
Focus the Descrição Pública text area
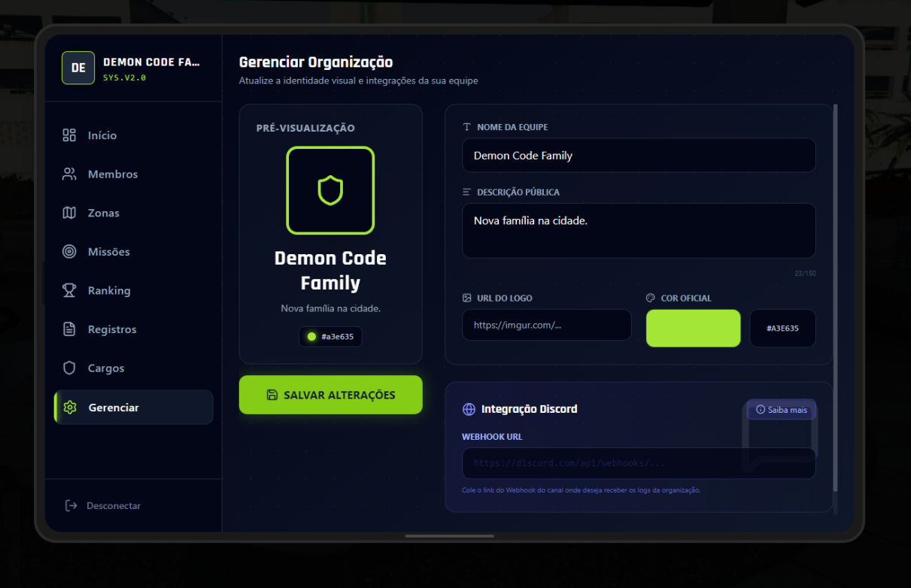pos(639,231)
